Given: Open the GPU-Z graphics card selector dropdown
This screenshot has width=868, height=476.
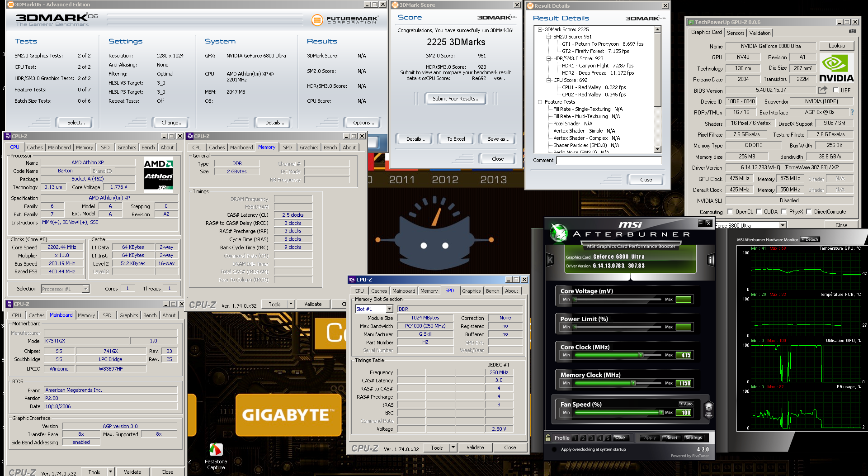Looking at the screenshot, I should 783,225.
